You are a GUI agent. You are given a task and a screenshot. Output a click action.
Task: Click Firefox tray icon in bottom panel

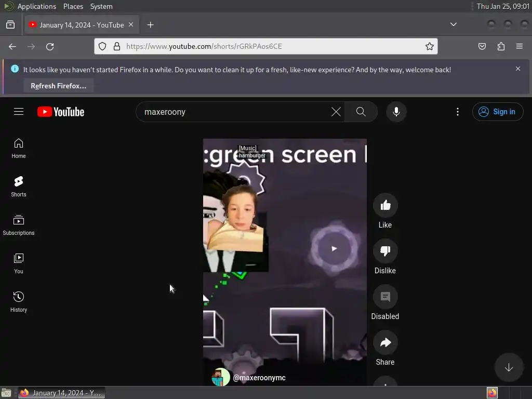pyautogui.click(x=492, y=393)
